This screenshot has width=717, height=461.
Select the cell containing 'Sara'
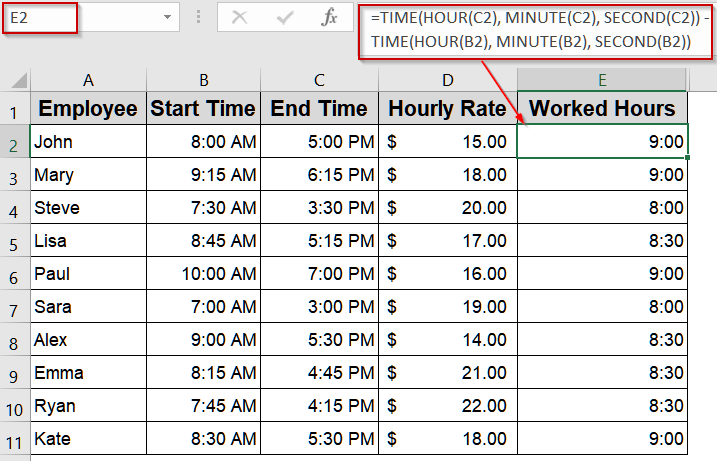tap(88, 306)
